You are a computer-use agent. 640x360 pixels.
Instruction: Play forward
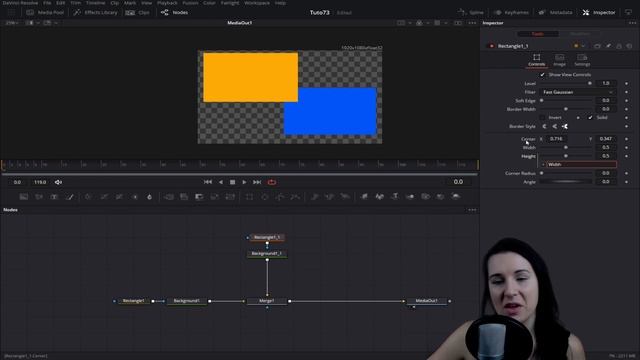coord(244,182)
